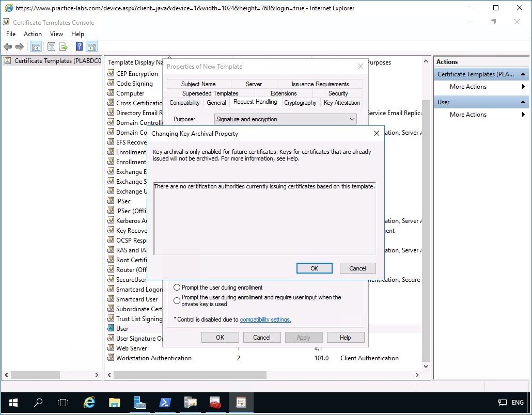Click the Forward navigation arrow in the toolbar

point(20,46)
